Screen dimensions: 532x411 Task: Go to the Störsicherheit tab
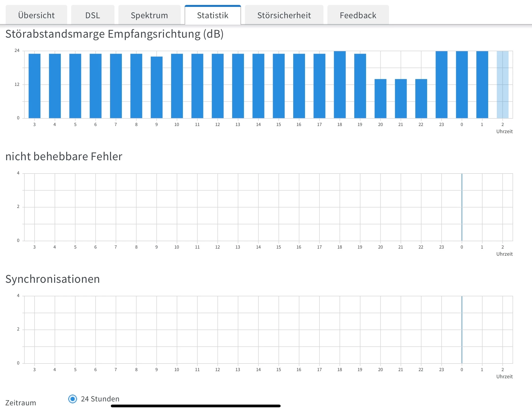[284, 15]
